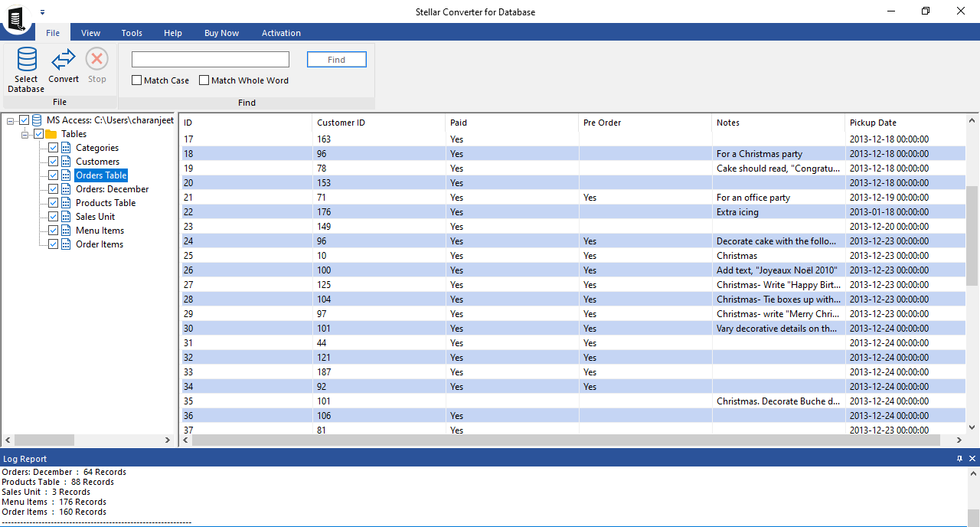The width and height of the screenshot is (980, 527).
Task: Click the Log Report scroll up arrow
Action: tap(973, 473)
